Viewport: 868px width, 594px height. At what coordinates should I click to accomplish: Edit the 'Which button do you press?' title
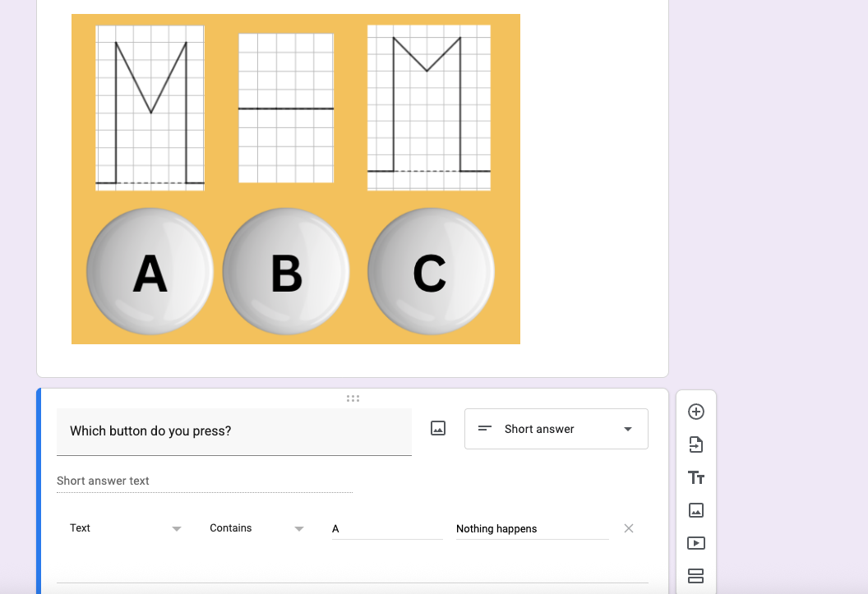234,431
